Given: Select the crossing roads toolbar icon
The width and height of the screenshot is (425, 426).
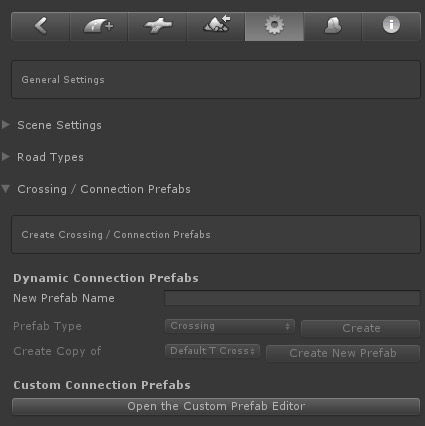Looking at the screenshot, I should (157, 26).
